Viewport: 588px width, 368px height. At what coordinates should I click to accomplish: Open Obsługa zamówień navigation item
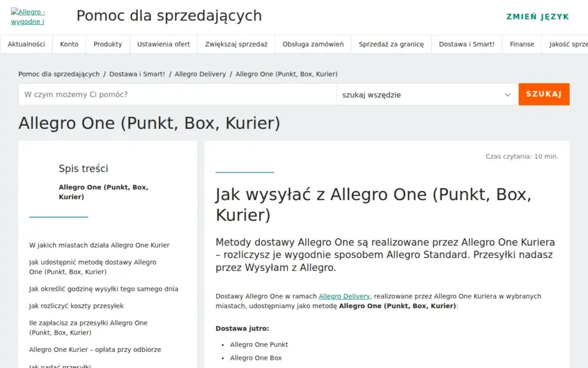point(313,44)
